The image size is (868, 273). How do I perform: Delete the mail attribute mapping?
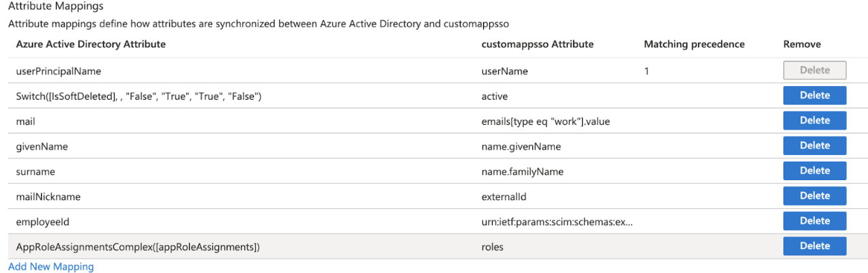point(814,120)
